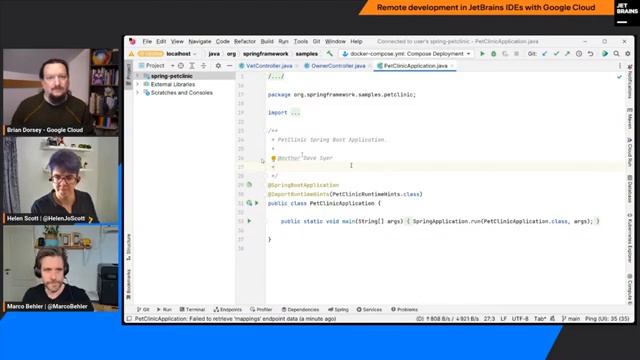
Task: Open the Maven side panel
Action: pyautogui.click(x=630, y=118)
